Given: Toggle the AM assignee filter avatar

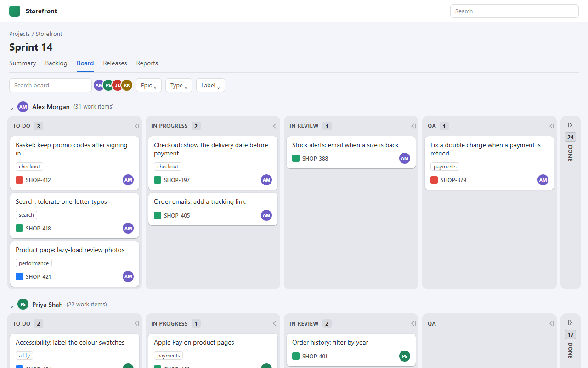Looking at the screenshot, I should point(99,85).
